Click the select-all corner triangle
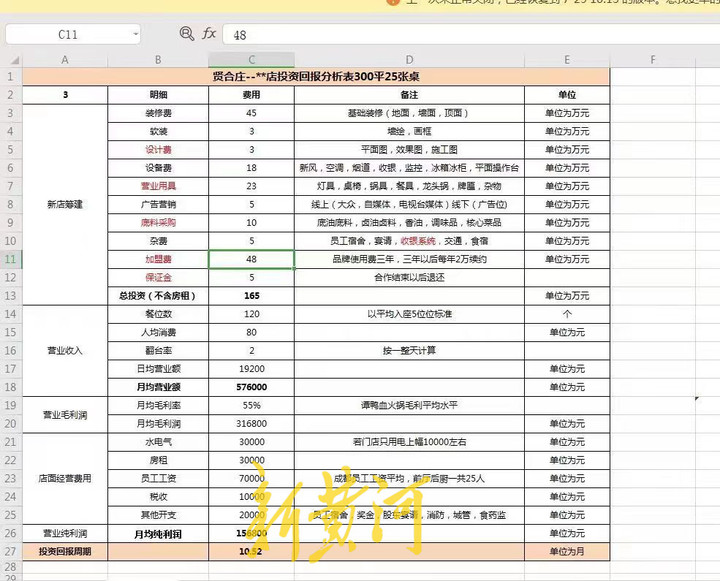 coord(15,60)
